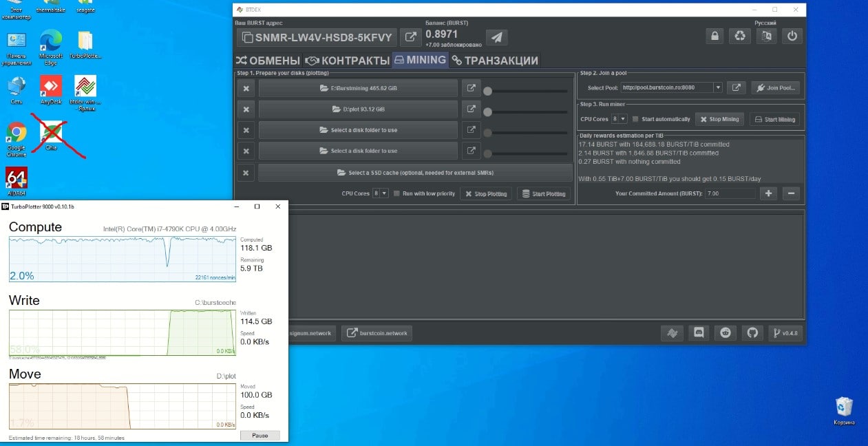Screen dimensions: 868x446
Task: Choose the E:\Burstmining 465.62 GiB folder button
Action: (x=358, y=88)
